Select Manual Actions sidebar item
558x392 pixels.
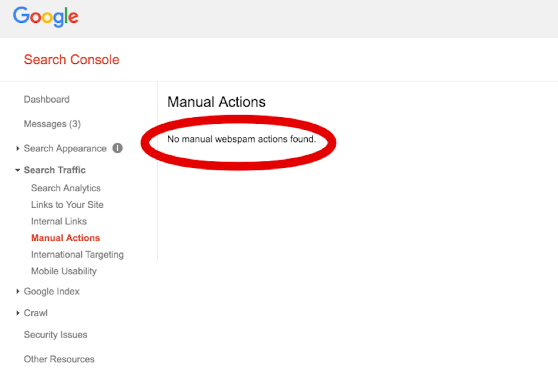(65, 238)
